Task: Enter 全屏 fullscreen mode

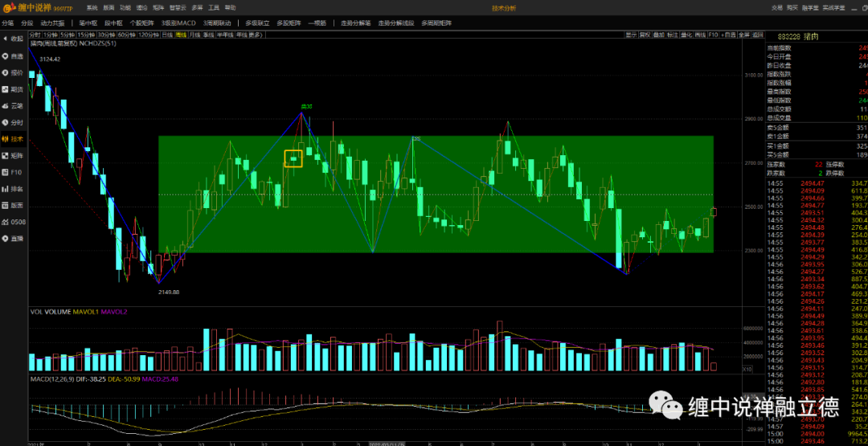Action: 744,35
